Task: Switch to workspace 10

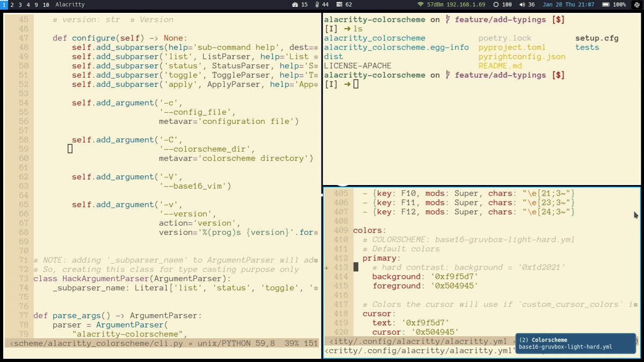Action: click(46, 4)
